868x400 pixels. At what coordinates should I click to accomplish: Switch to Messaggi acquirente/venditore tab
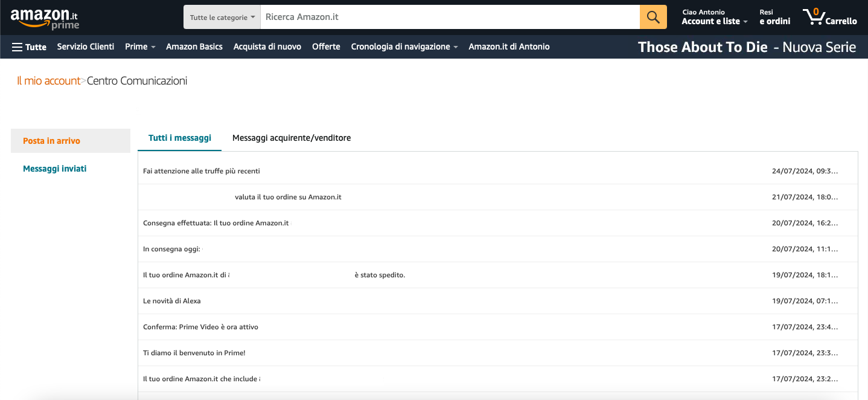click(x=292, y=138)
